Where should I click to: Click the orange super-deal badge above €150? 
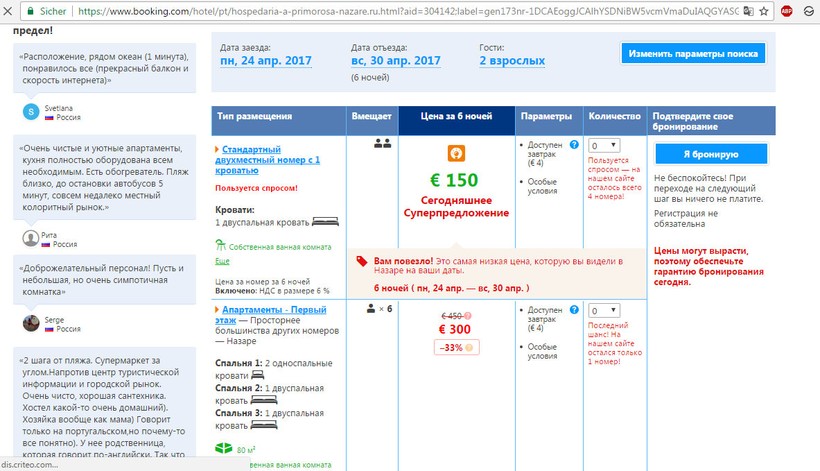tap(455, 154)
